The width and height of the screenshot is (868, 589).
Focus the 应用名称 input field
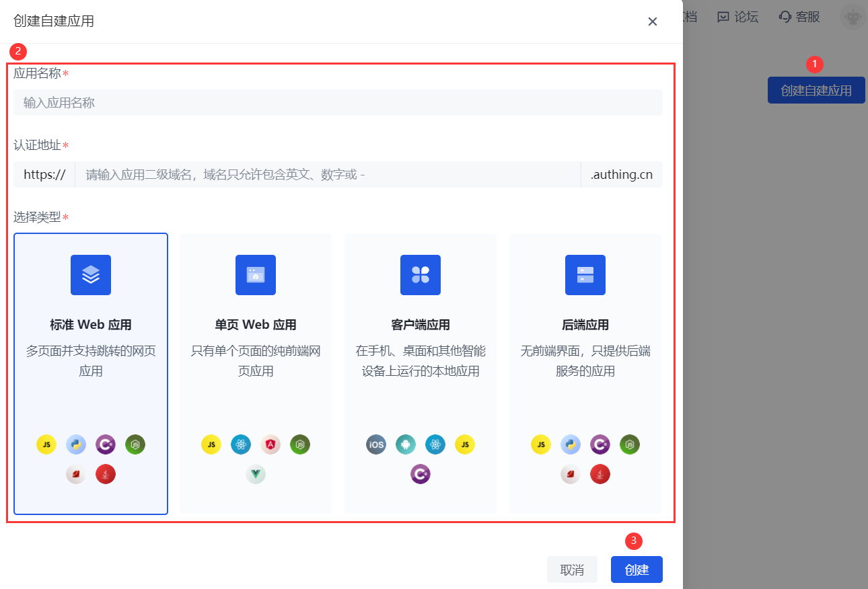coord(338,103)
